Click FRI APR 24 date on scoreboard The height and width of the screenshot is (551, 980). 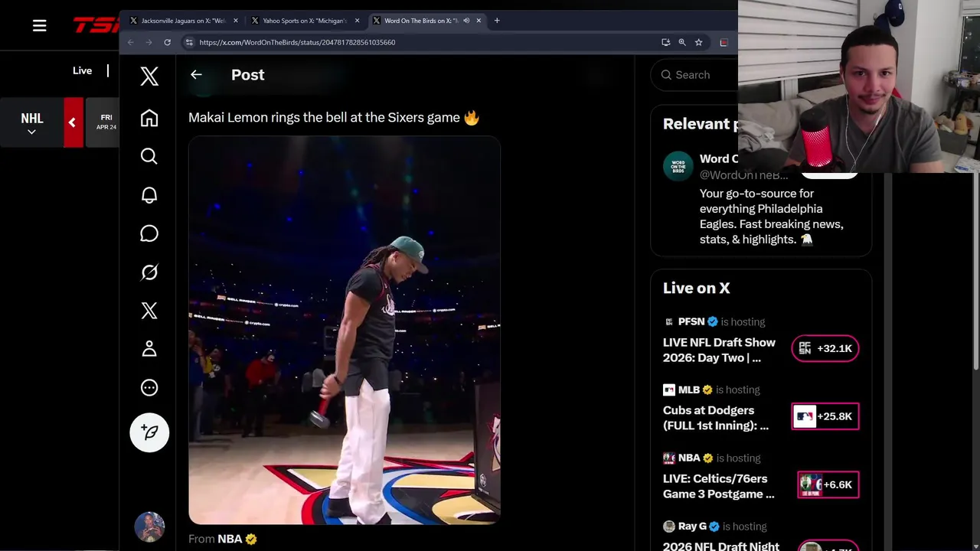pos(106,122)
